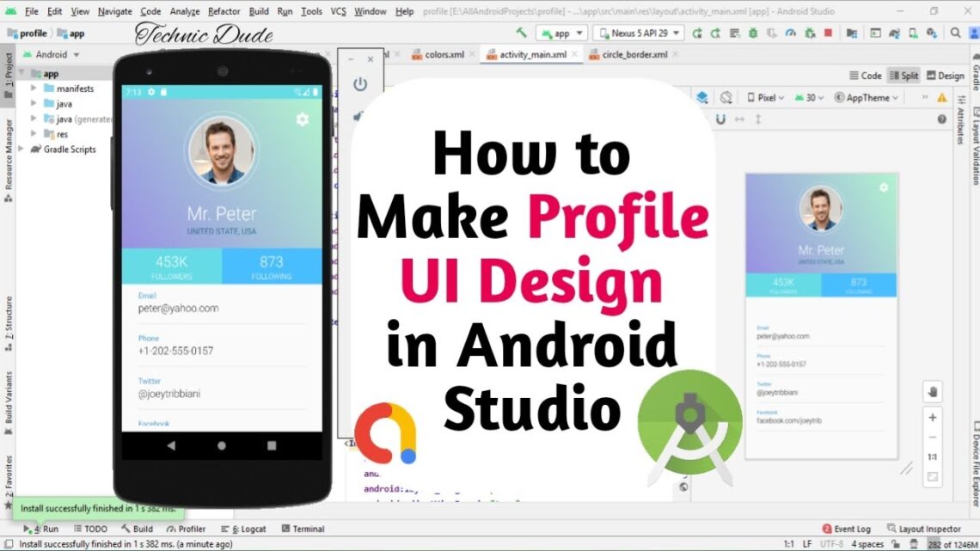This screenshot has height=551, width=980.
Task: Click the Make Project hammer icon
Action: 521,33
